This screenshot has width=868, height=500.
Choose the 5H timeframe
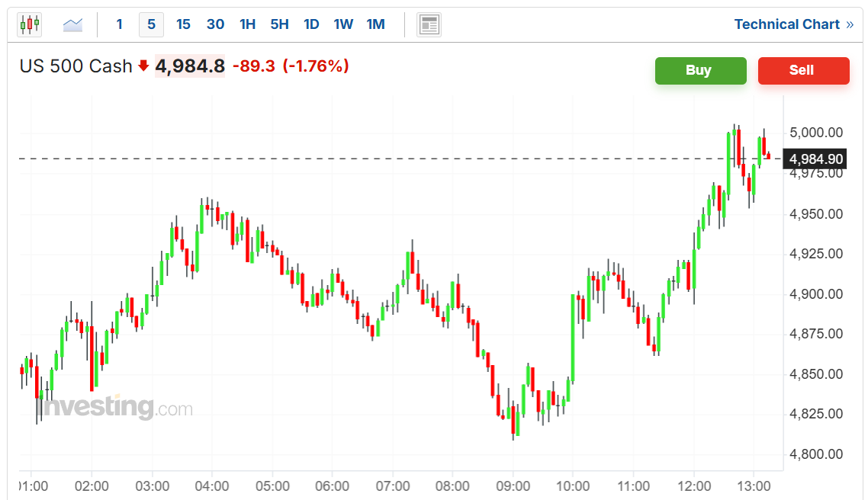point(280,24)
